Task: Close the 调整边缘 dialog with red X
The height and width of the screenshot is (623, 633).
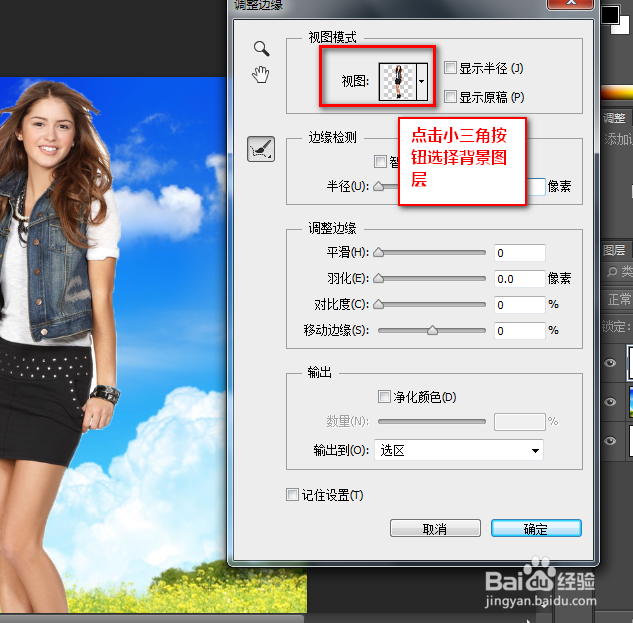Action: coord(570,3)
